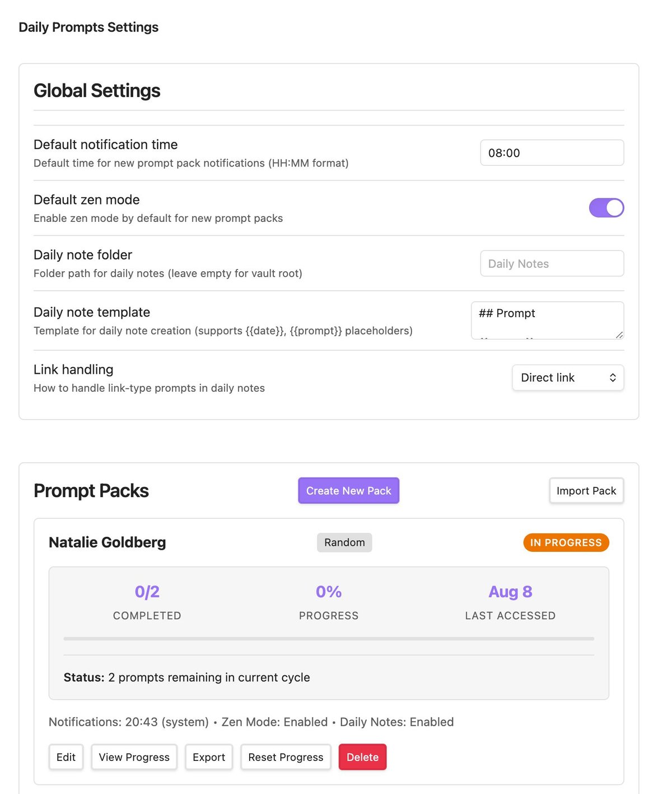Edit the Natalie Goldberg prompt pack
The image size is (672, 794).
coord(66,756)
